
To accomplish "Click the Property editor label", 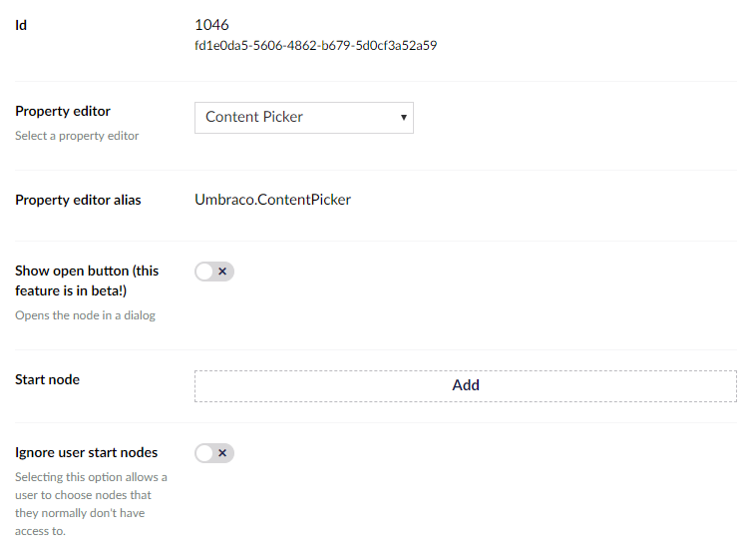I will tap(63, 111).
